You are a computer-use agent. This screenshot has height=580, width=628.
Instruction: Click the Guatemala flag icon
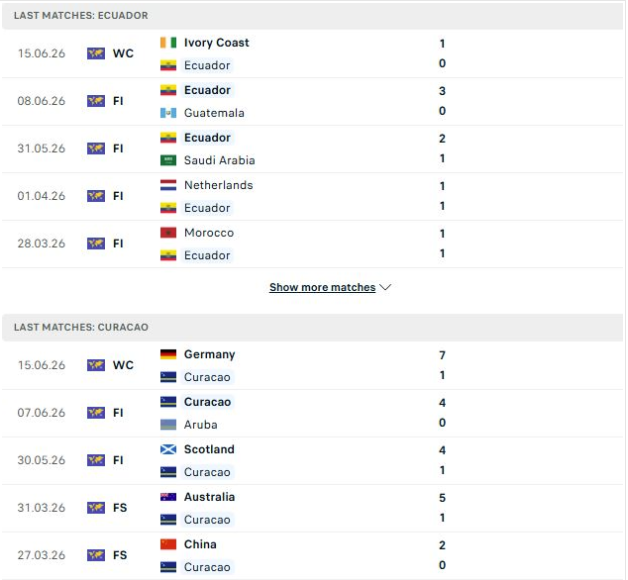pos(168,113)
